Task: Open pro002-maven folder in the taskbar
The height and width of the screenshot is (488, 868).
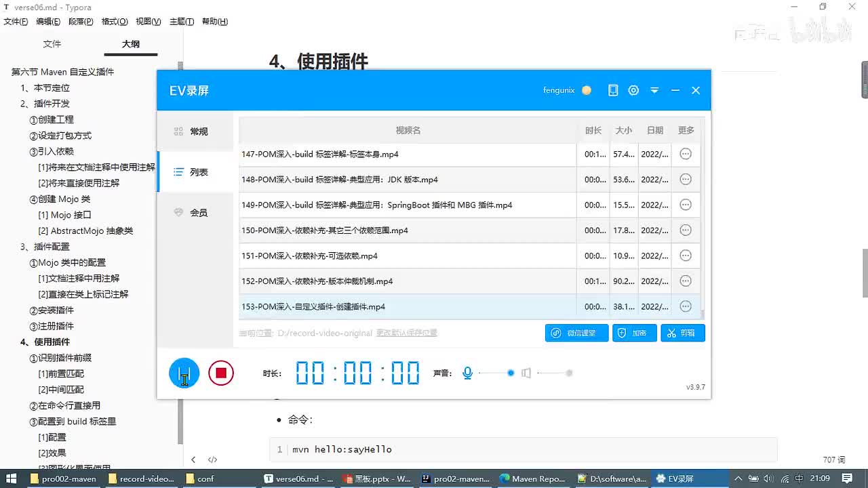Action: (x=64, y=479)
